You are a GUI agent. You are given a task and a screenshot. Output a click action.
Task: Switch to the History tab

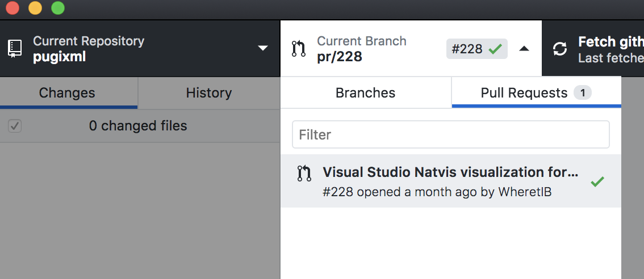tap(208, 93)
